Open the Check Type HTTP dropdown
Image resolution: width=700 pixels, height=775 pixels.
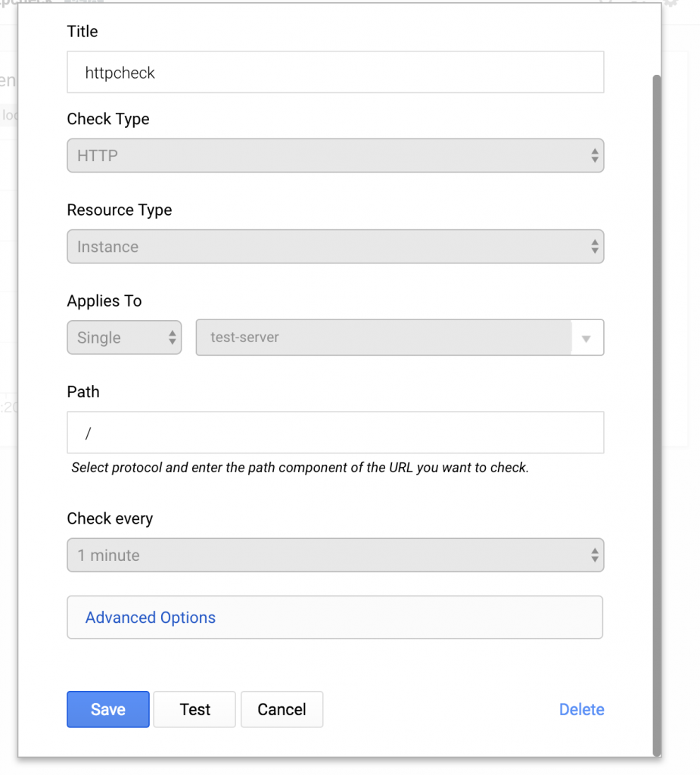point(334,156)
